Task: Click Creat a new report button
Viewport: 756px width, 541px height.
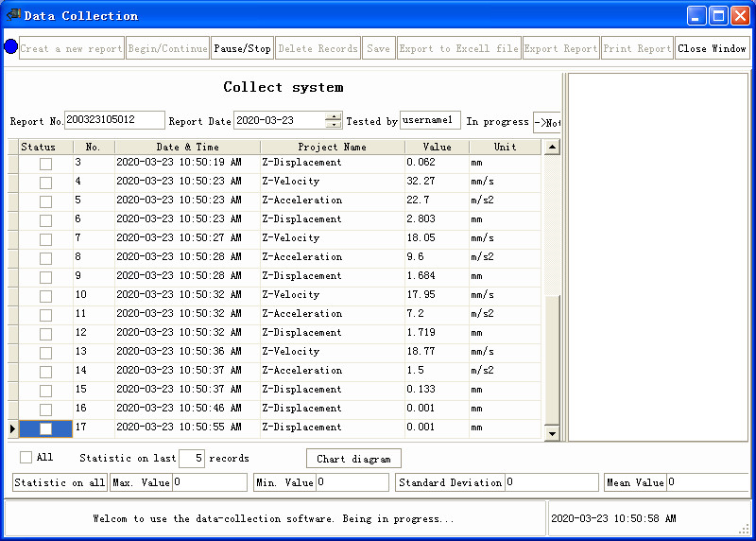Action: coord(72,48)
